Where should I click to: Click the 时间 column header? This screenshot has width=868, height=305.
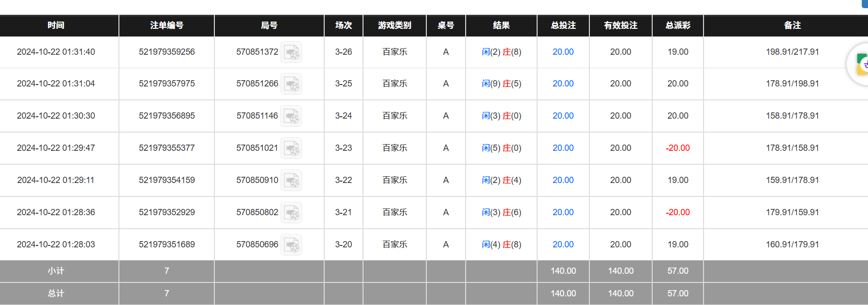(x=56, y=25)
